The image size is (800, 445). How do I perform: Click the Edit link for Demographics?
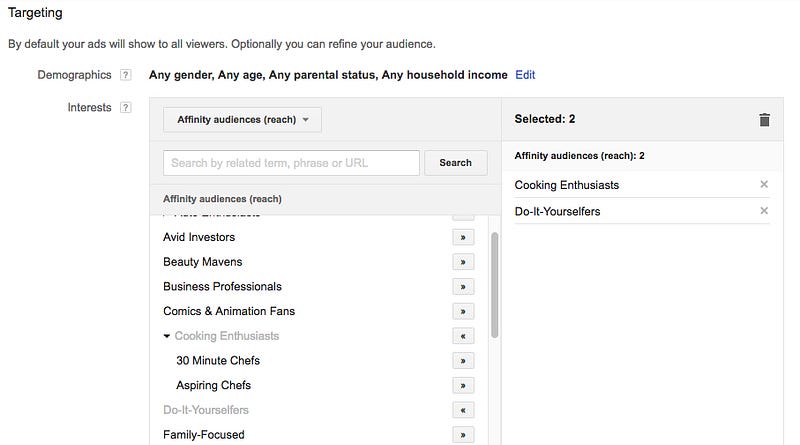click(525, 75)
